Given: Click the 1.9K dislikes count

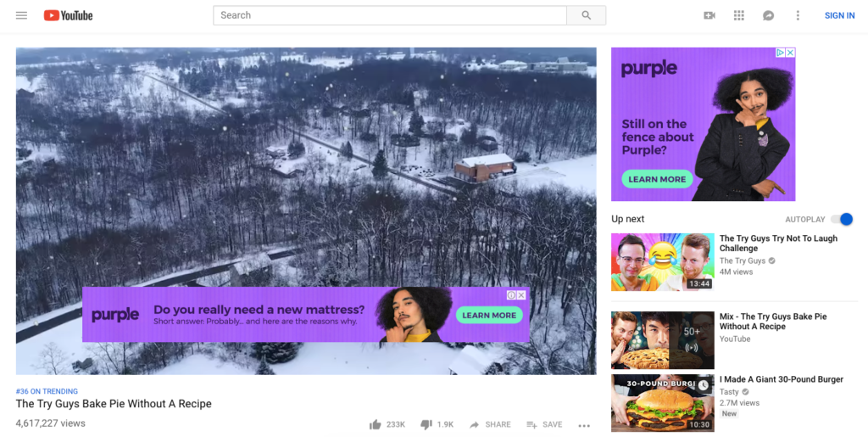Looking at the screenshot, I should (x=445, y=425).
